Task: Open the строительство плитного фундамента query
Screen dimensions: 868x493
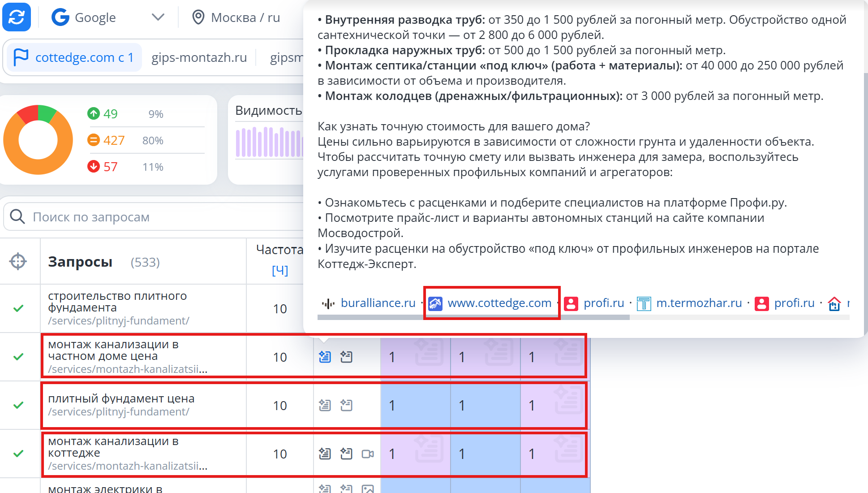Action: pos(117,302)
